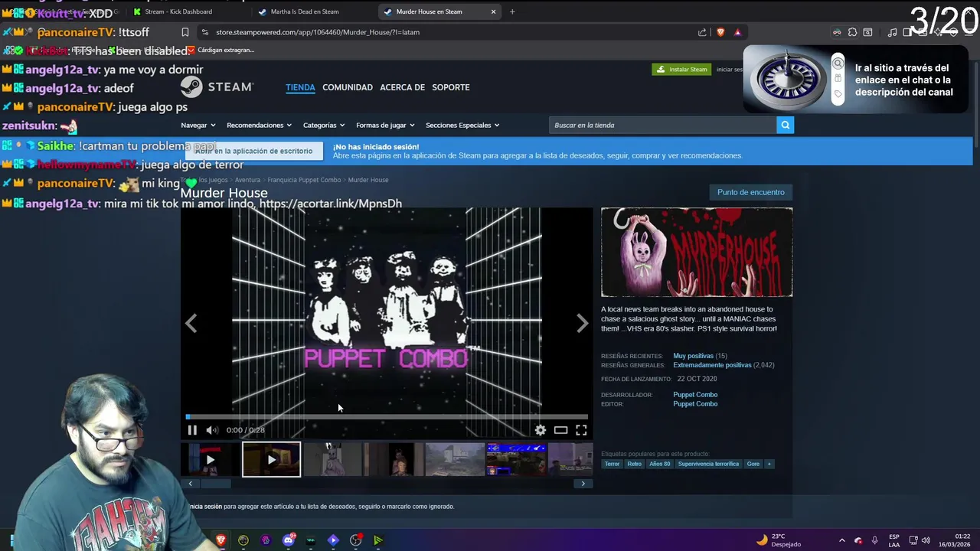The image size is (980, 551).
Task: Click Punto de encuentro button
Action: pyautogui.click(x=750, y=192)
